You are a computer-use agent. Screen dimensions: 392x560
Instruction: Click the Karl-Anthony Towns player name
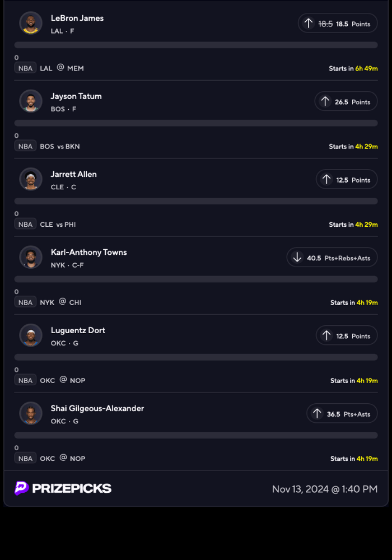tap(88, 252)
